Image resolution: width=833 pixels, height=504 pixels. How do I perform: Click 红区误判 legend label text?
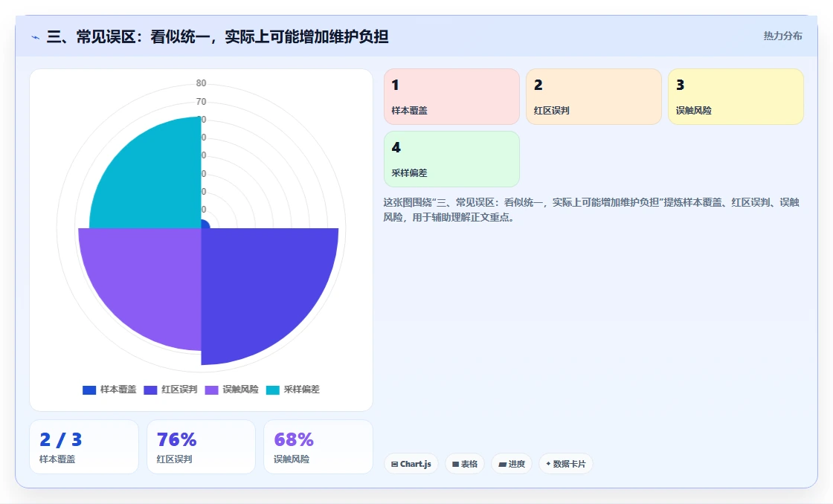[x=179, y=390]
